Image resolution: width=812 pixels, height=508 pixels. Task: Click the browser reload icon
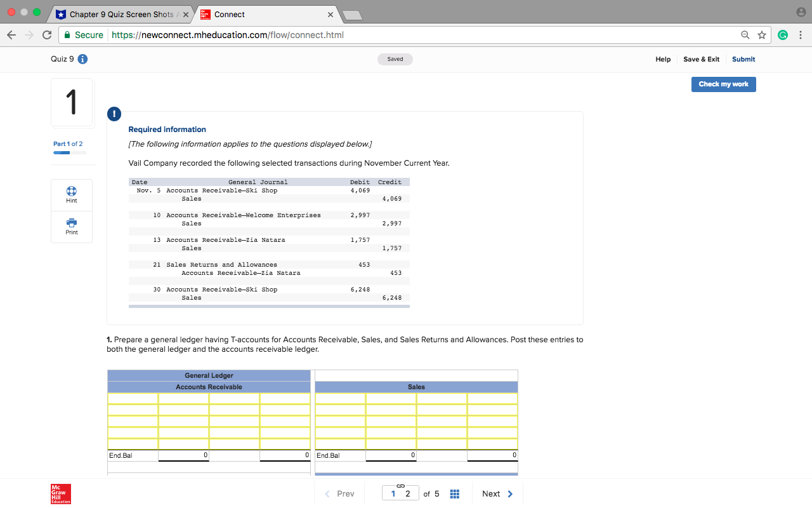[x=46, y=35]
